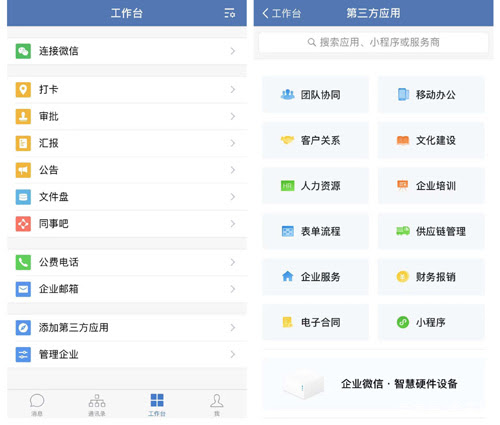This screenshot has height=425, width=500.
Task: Open the 团队协同 category card
Action: click(x=315, y=95)
